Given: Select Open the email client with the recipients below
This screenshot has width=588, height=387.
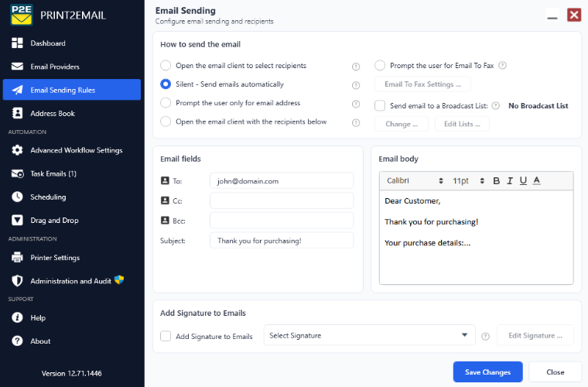Looking at the screenshot, I should [166, 122].
